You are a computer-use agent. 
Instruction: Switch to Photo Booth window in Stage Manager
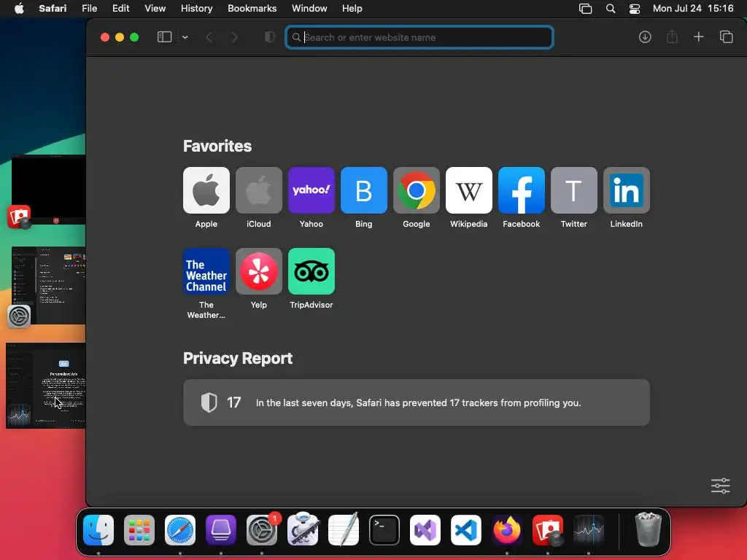coord(48,189)
